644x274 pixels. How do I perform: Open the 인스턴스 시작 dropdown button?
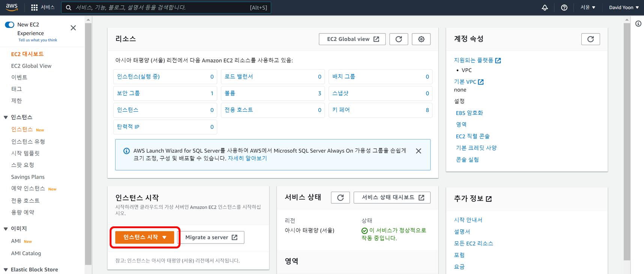(x=144, y=237)
